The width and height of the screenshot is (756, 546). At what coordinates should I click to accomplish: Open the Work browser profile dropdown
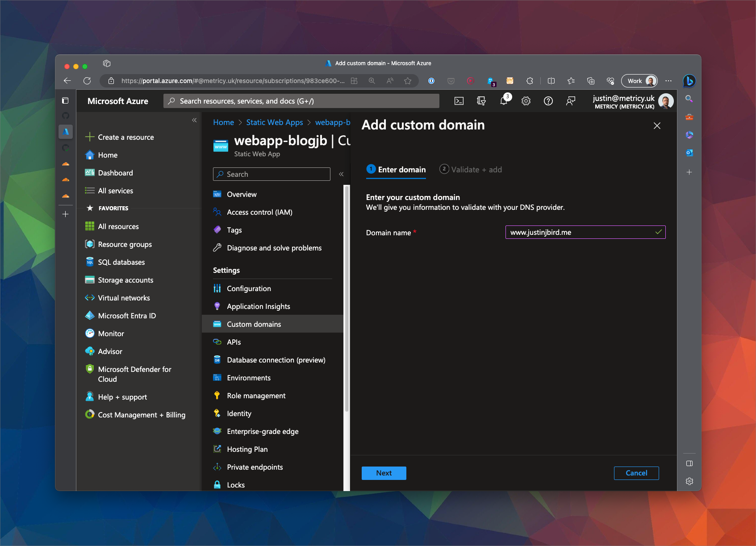(x=639, y=81)
